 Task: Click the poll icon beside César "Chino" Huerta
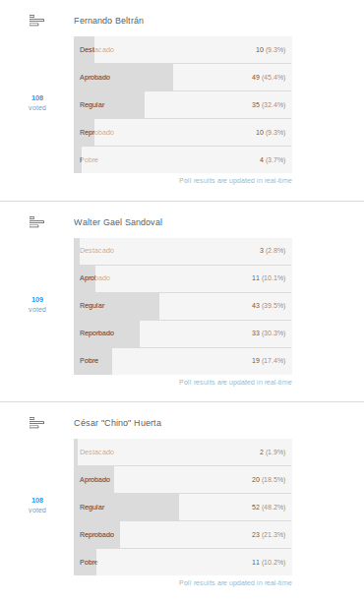point(37,423)
